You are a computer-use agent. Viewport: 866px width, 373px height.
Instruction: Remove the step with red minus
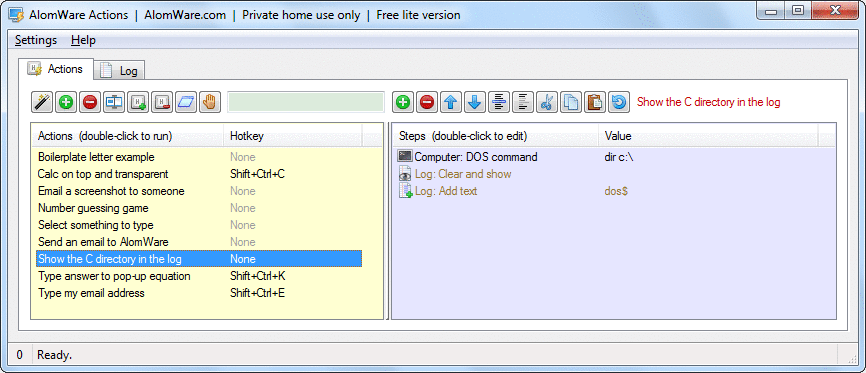(x=427, y=102)
